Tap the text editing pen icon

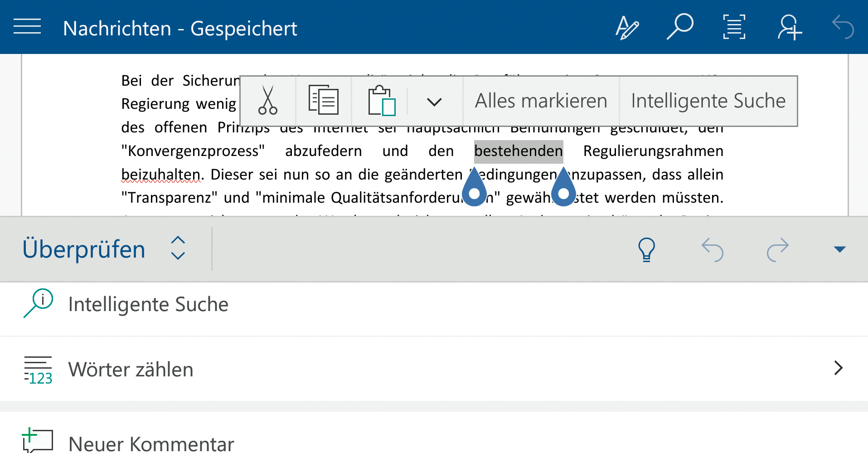tap(627, 27)
